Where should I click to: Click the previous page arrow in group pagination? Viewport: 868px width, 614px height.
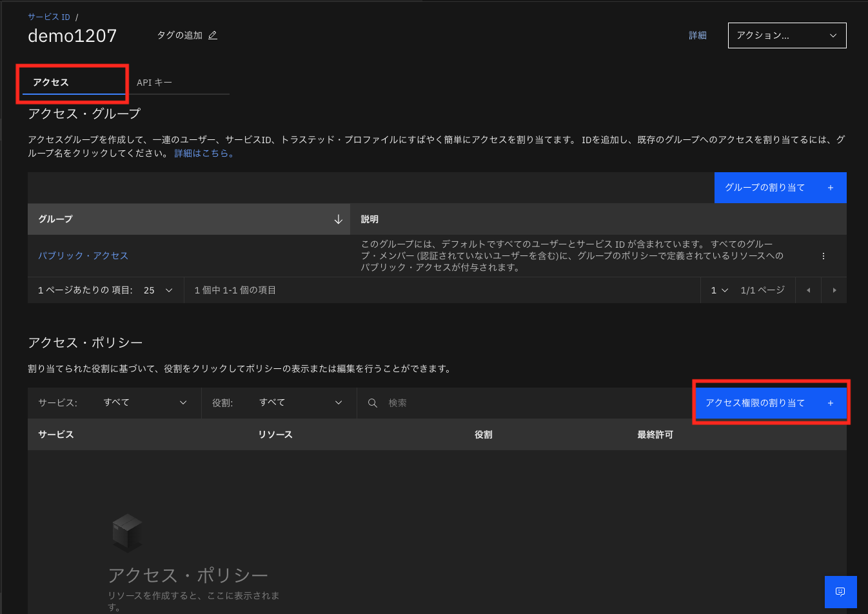(809, 290)
